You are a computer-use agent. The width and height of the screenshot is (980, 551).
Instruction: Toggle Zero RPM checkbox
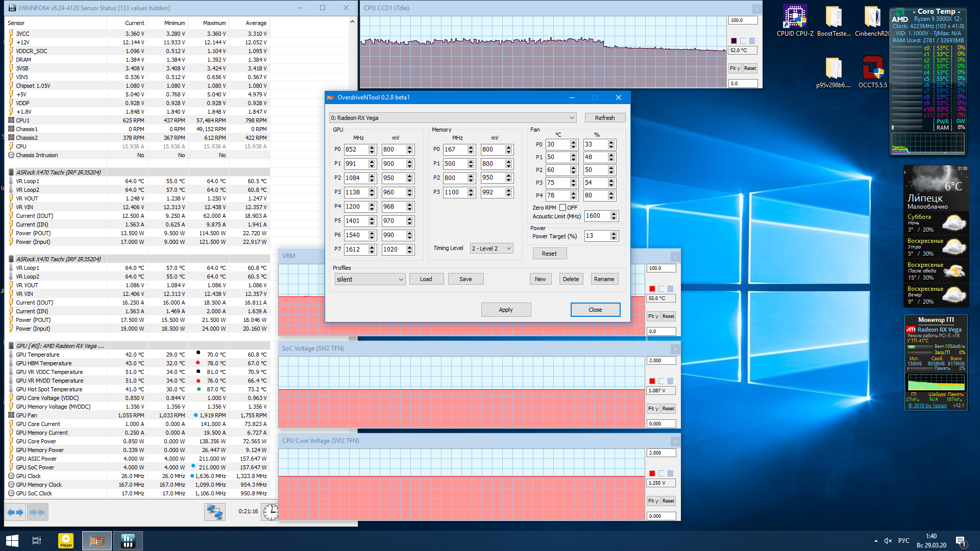click(562, 208)
